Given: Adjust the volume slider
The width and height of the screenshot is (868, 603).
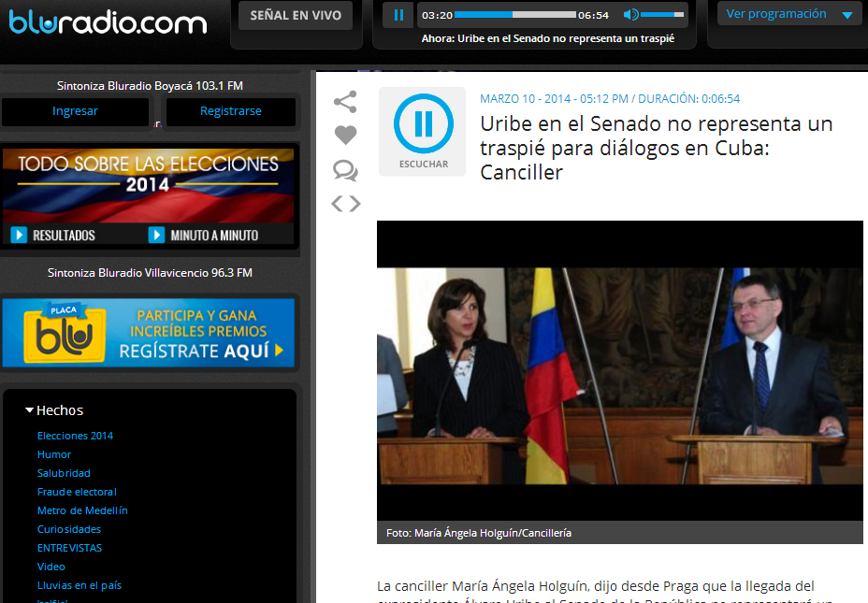Looking at the screenshot, I should (x=662, y=15).
